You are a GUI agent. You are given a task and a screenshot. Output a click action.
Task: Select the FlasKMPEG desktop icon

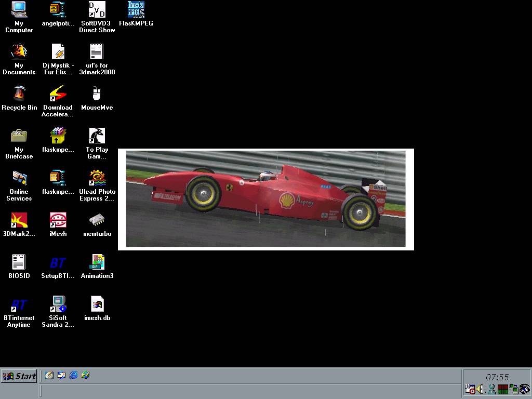click(136, 9)
